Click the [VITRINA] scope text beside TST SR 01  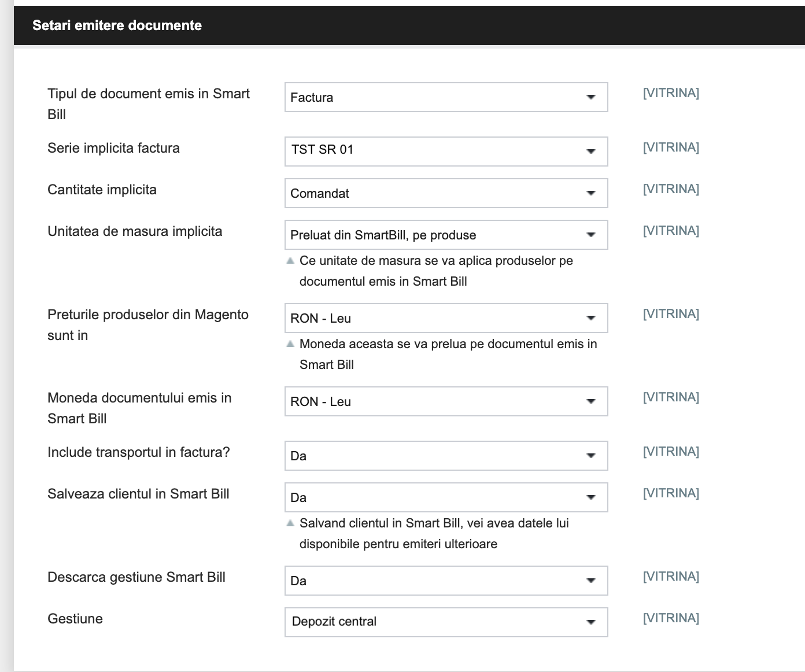[671, 147]
